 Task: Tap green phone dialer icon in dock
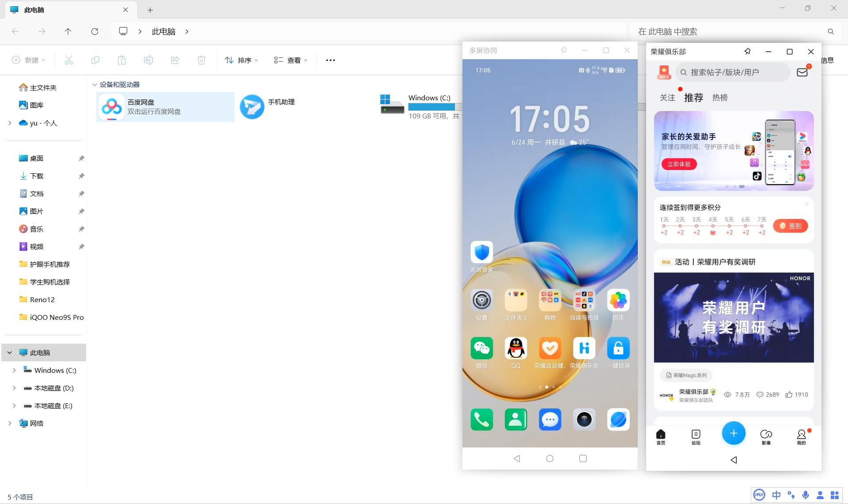[x=481, y=419]
